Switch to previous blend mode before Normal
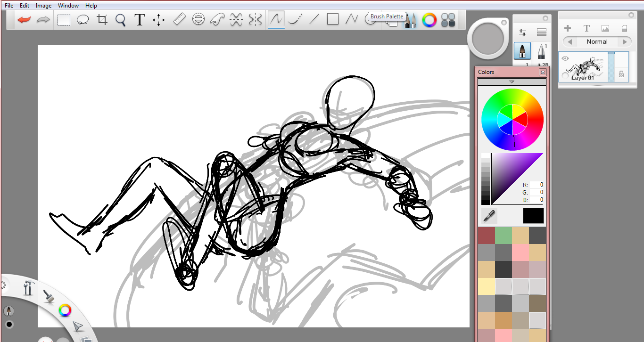The height and width of the screenshot is (342, 644). point(570,42)
